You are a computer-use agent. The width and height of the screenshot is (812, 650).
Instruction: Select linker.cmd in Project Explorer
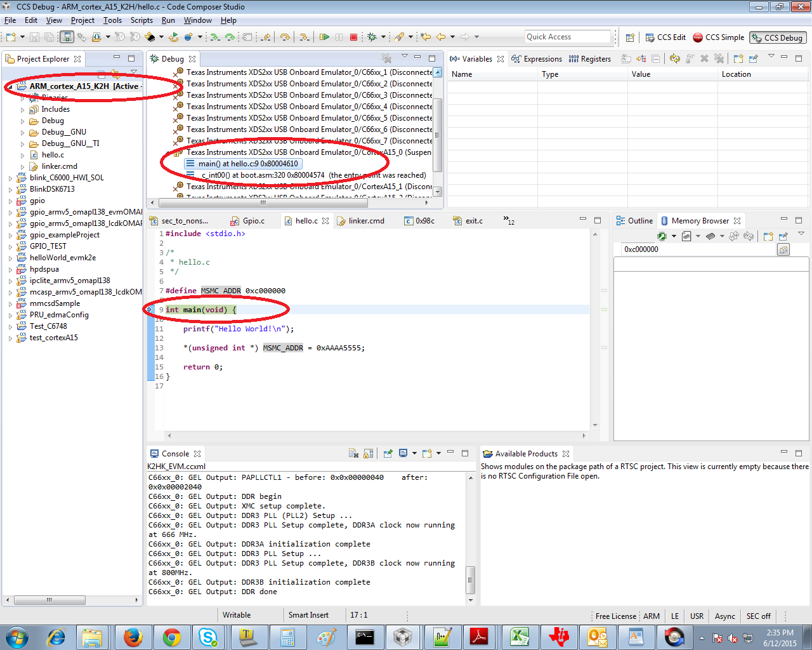click(60, 166)
